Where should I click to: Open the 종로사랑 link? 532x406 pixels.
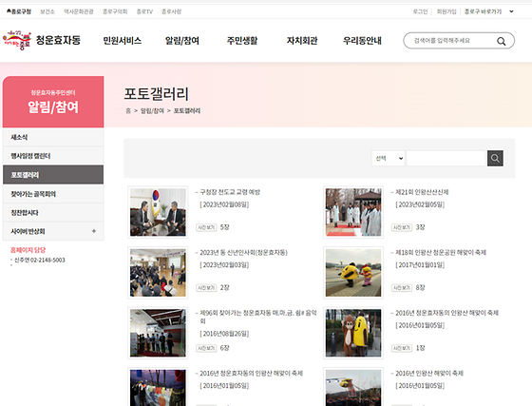click(x=171, y=11)
